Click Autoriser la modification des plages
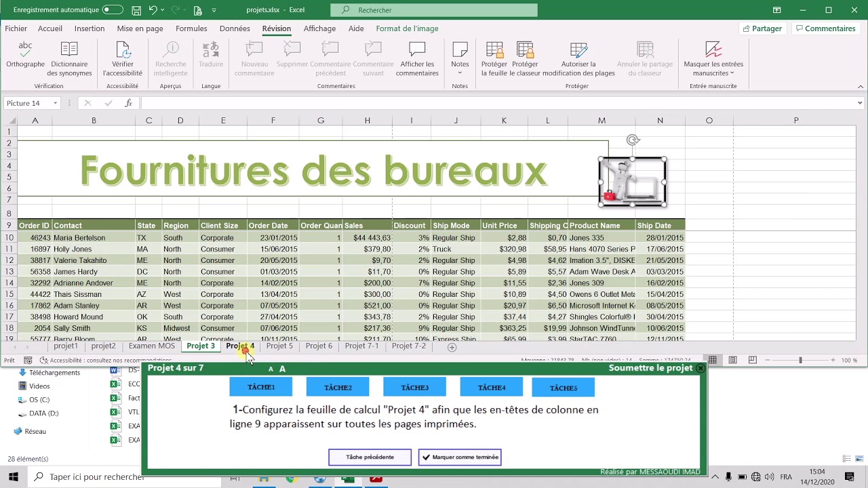This screenshot has height=488, width=868. pos(578,59)
